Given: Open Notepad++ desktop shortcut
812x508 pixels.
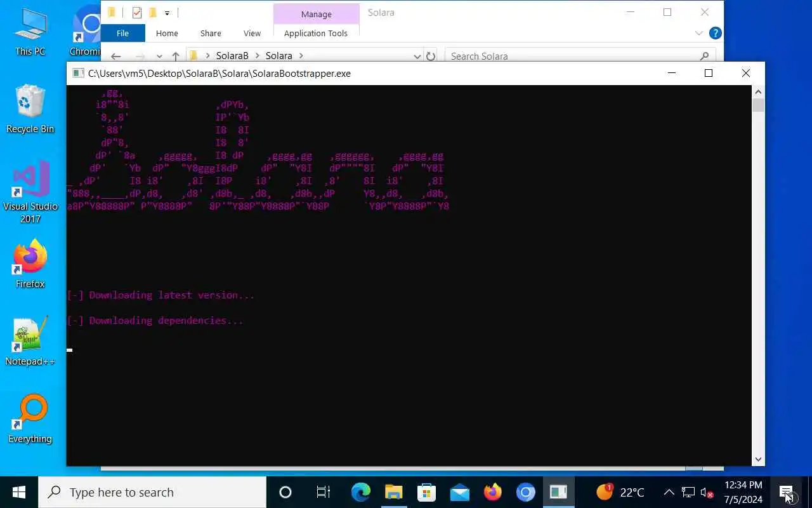Looking at the screenshot, I should 30,342.
